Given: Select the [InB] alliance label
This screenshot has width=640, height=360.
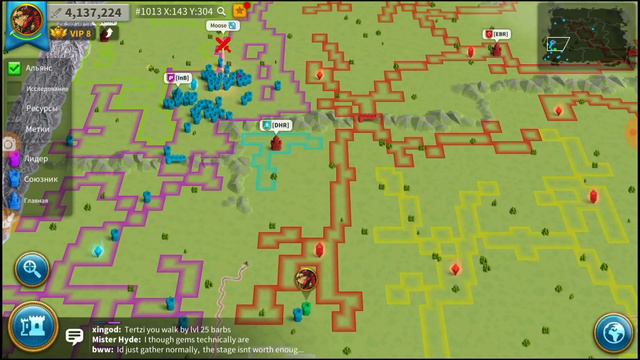Looking at the screenshot, I should click(x=178, y=78).
